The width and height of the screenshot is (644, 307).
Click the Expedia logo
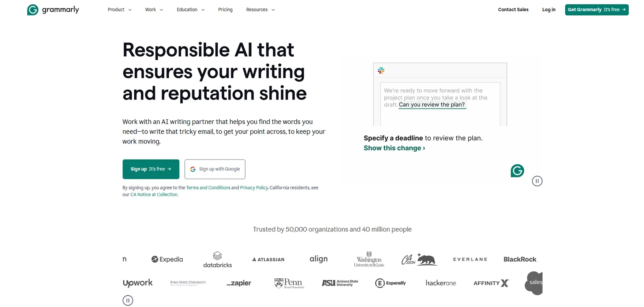[x=167, y=259]
